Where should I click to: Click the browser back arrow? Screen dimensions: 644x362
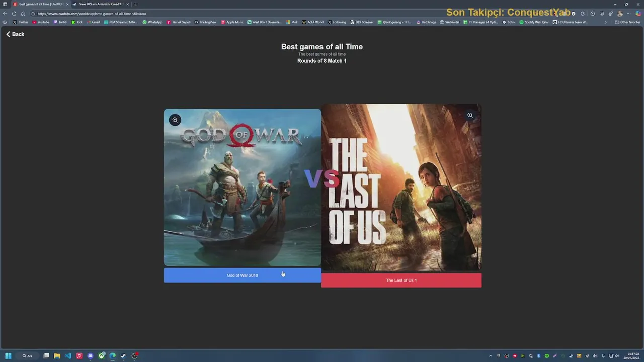pyautogui.click(x=5, y=14)
